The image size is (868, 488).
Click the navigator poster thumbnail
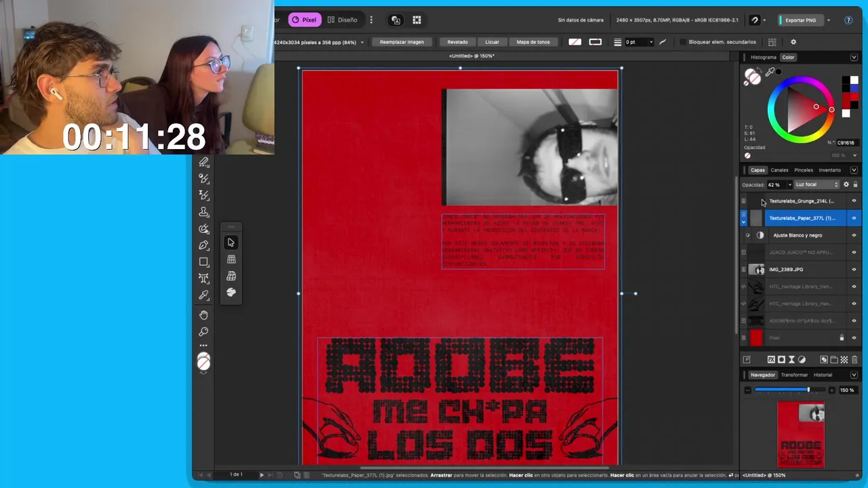(801, 434)
